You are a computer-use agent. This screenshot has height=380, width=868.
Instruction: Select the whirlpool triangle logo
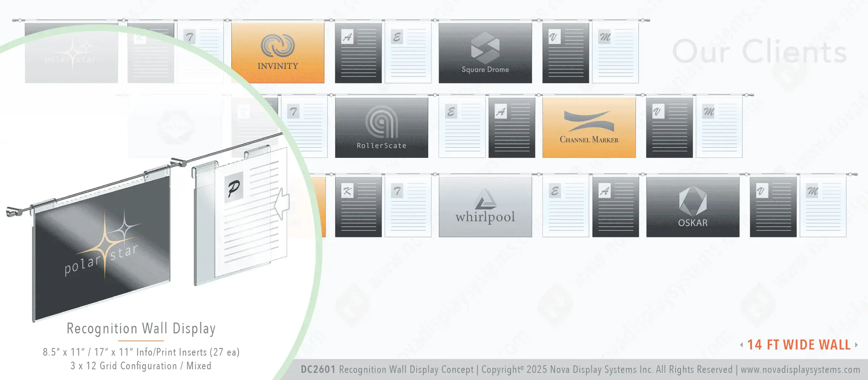click(x=485, y=199)
